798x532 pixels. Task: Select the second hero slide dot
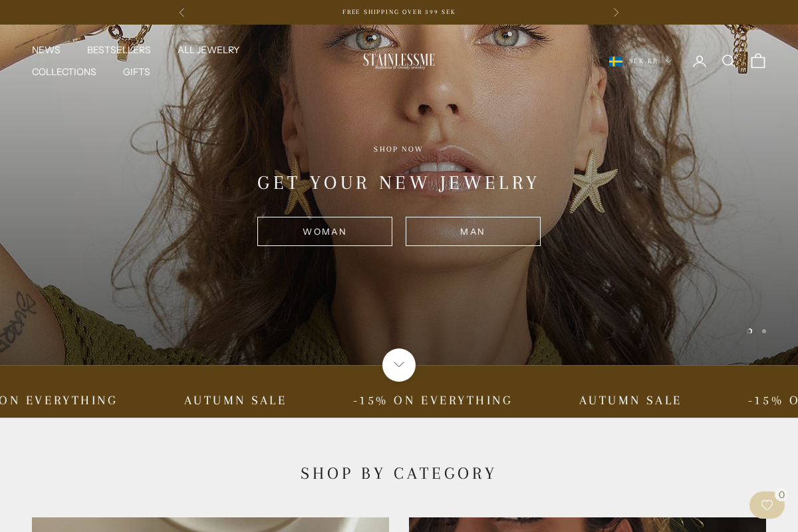[764, 331]
